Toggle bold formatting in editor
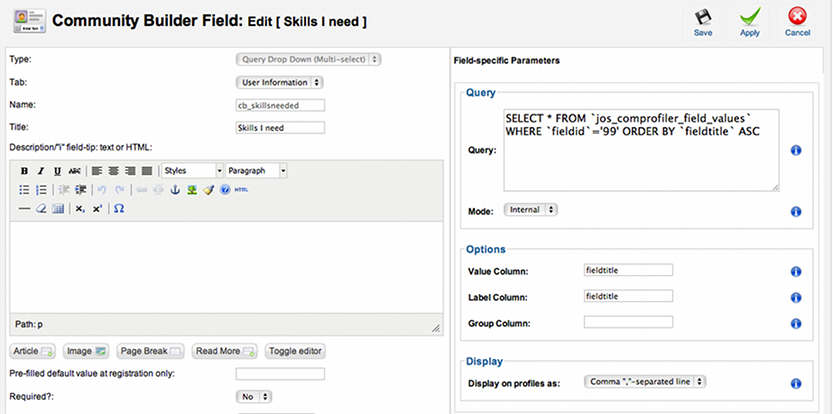Viewport: 833px width, 414px height. [24, 171]
